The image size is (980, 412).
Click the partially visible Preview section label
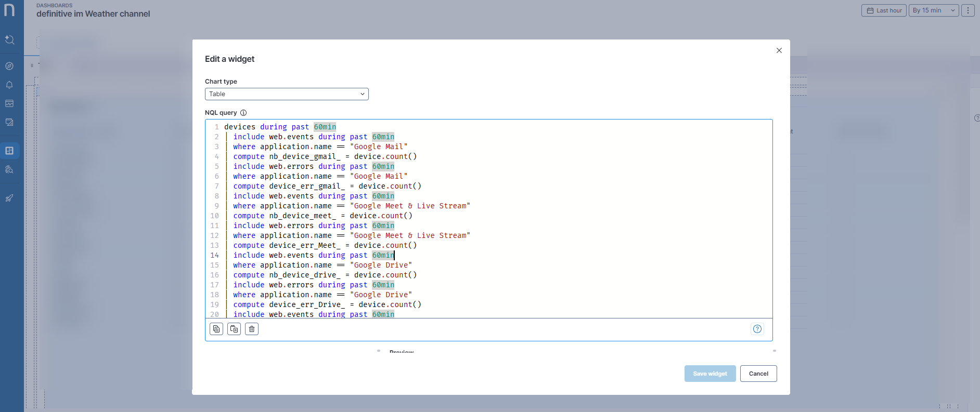tap(402, 352)
